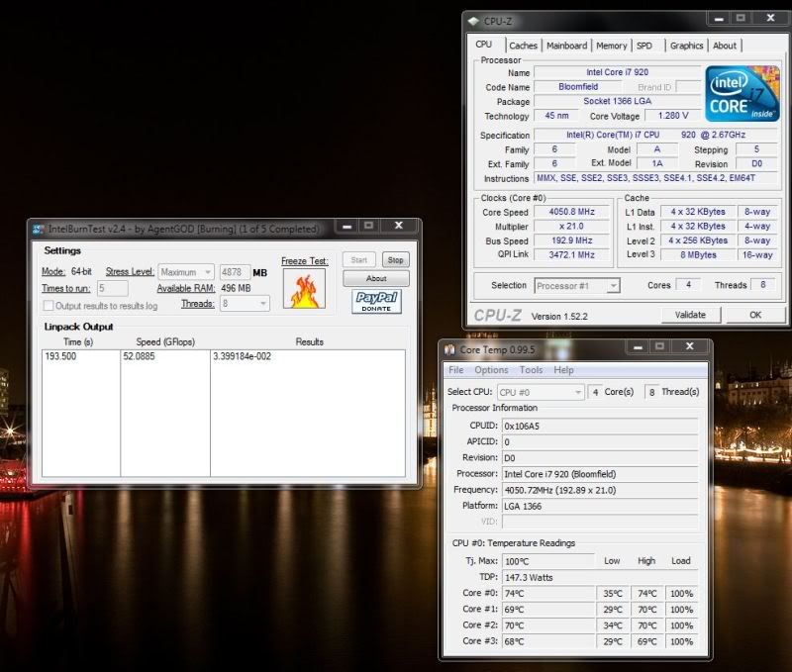Click the Level 3 cache value 8 MBytes
Screen dimensions: 792x672
point(698,255)
